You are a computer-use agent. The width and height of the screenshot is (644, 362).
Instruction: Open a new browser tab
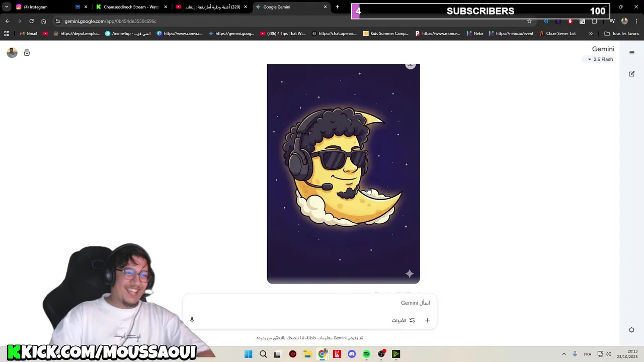337,7
